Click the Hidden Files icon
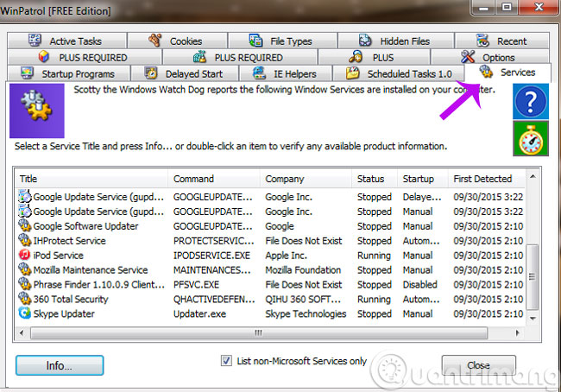The width and height of the screenshot is (561, 392). (x=365, y=40)
